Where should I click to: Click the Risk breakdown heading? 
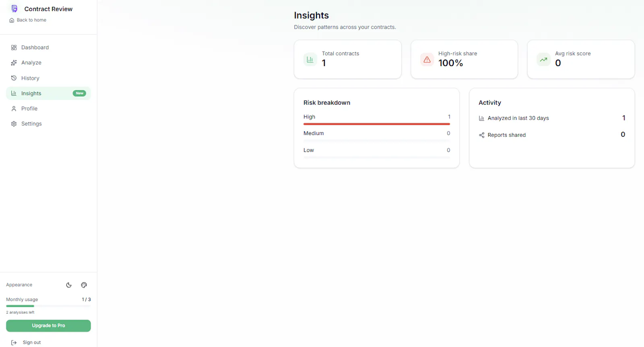point(327,103)
